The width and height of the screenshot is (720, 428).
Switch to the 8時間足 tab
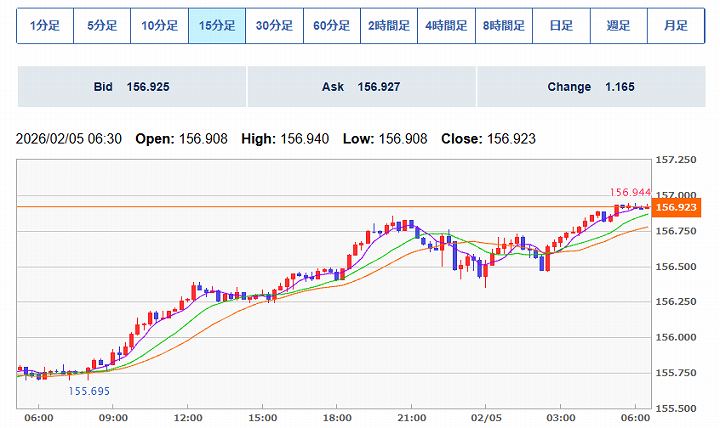pos(503,26)
